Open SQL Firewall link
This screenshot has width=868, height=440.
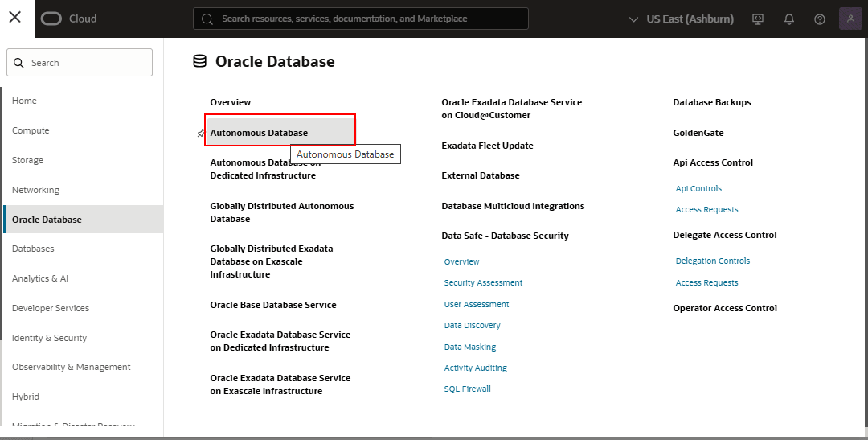tap(467, 389)
